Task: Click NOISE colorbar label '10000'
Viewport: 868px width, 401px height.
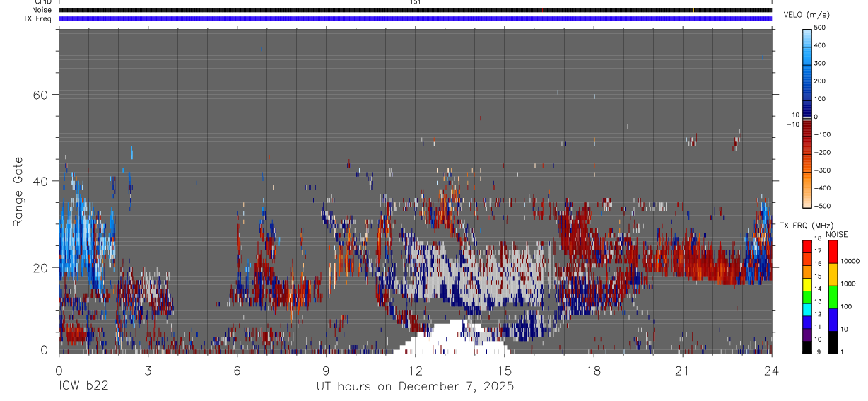Action: click(850, 261)
